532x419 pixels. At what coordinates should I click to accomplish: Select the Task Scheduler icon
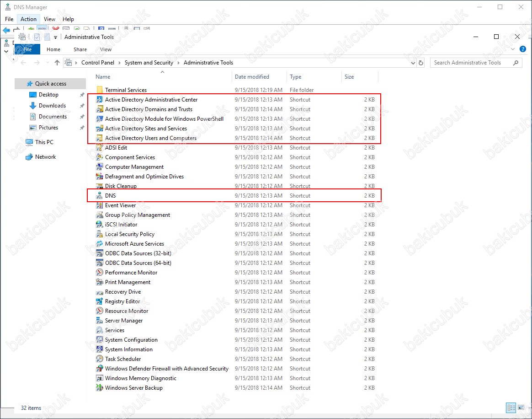point(100,359)
